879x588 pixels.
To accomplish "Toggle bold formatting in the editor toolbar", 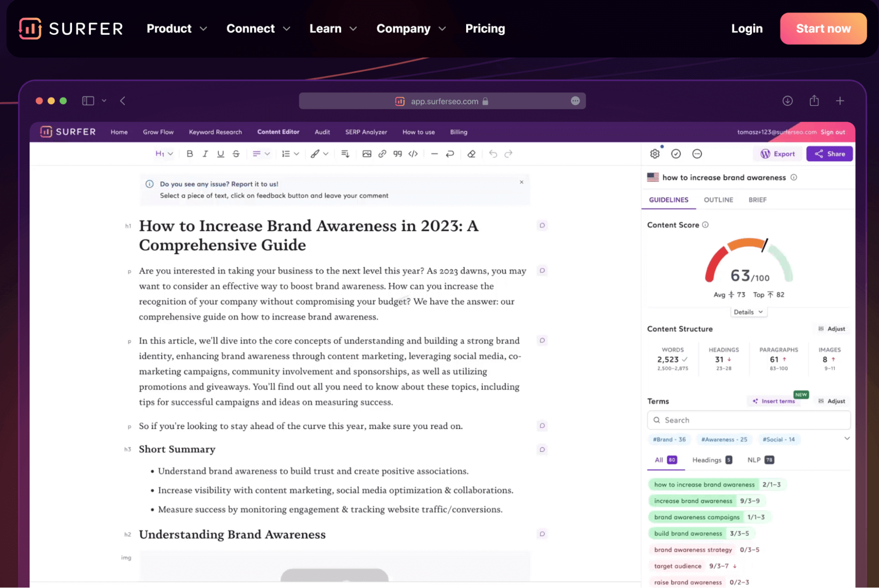I will (190, 154).
